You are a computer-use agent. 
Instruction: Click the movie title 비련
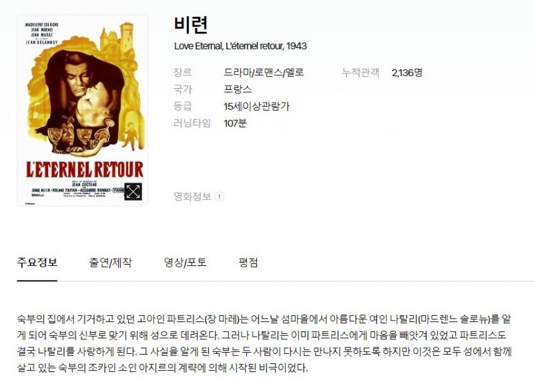tap(191, 25)
